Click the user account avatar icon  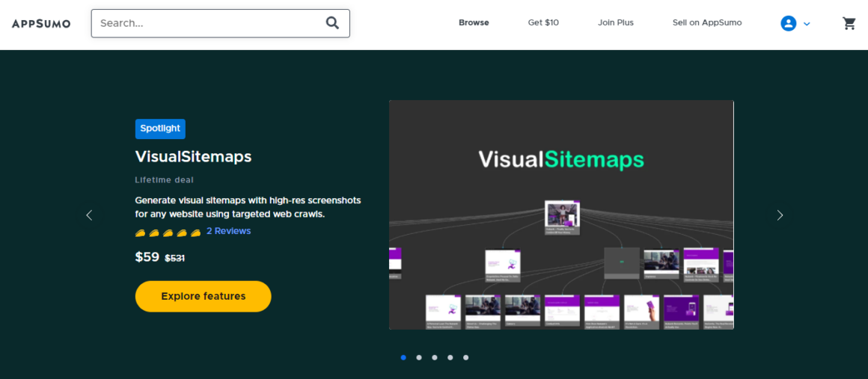pyautogui.click(x=788, y=23)
